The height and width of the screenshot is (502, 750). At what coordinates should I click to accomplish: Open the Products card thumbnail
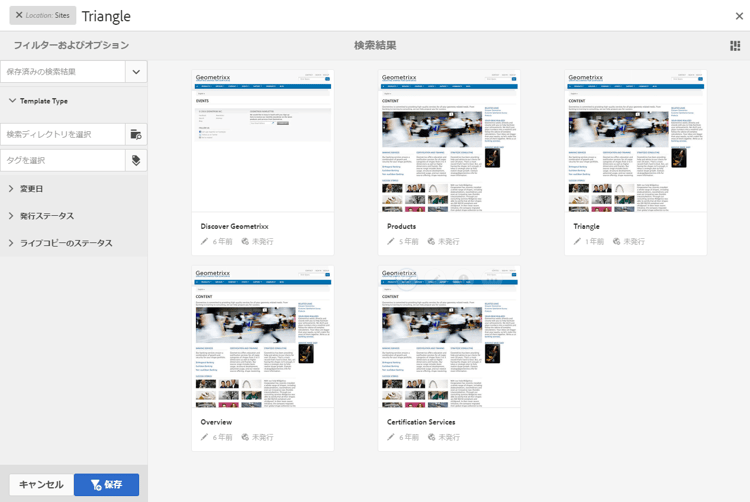point(449,141)
